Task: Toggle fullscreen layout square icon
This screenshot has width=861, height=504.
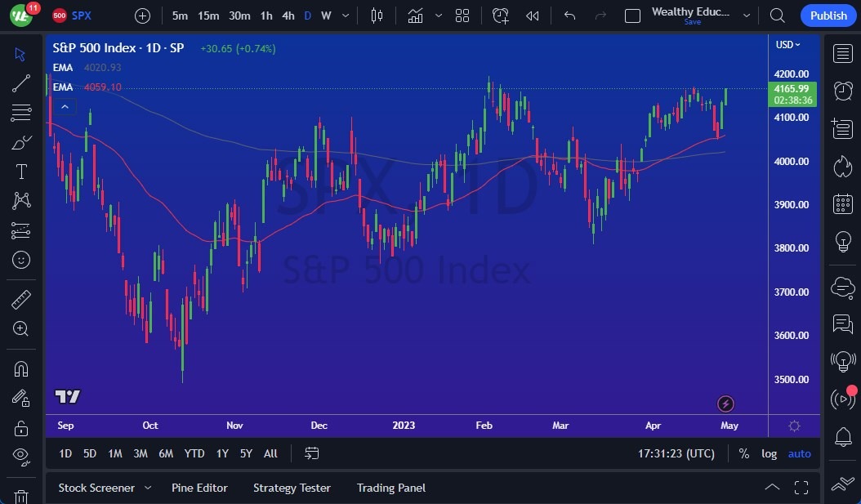Action: point(632,16)
